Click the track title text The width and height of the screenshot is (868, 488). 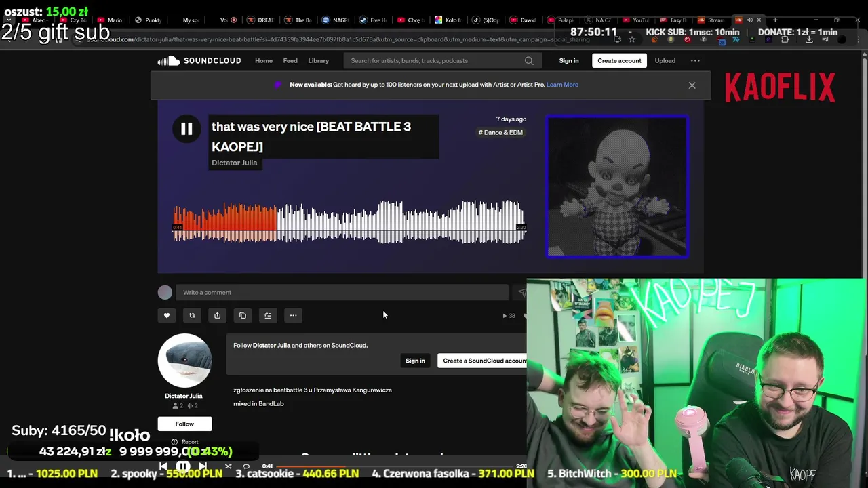click(311, 136)
